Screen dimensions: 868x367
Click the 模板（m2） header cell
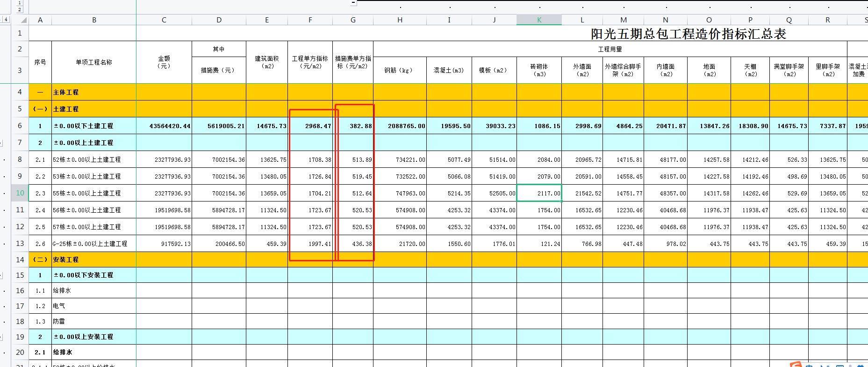tap(494, 70)
